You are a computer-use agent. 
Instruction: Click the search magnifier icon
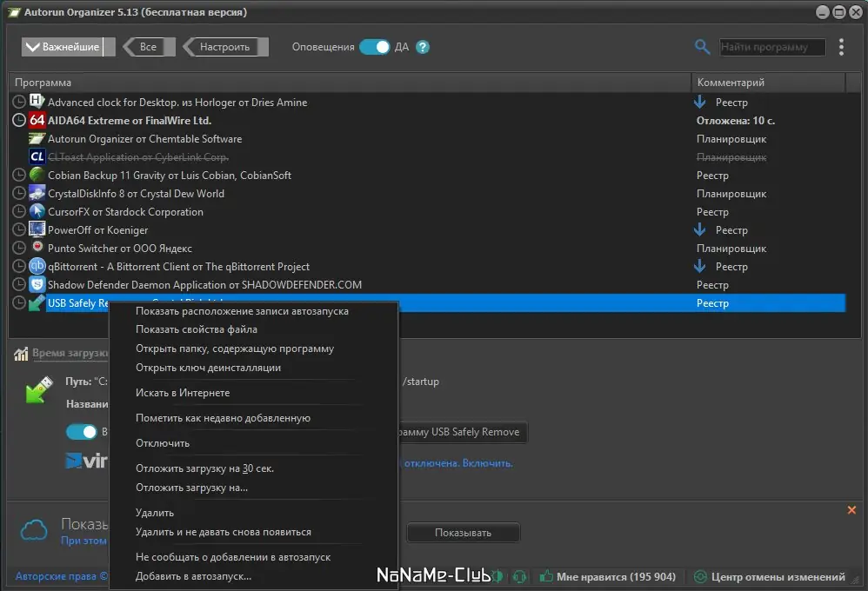702,47
